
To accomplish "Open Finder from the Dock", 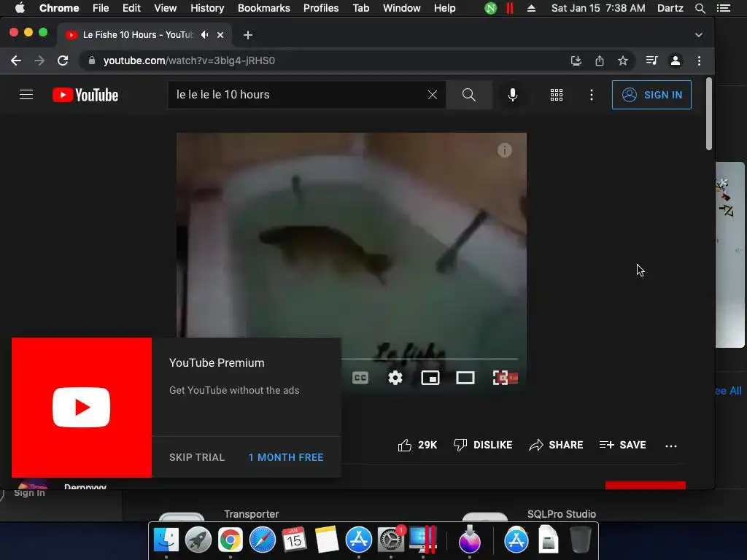I will (x=166, y=540).
